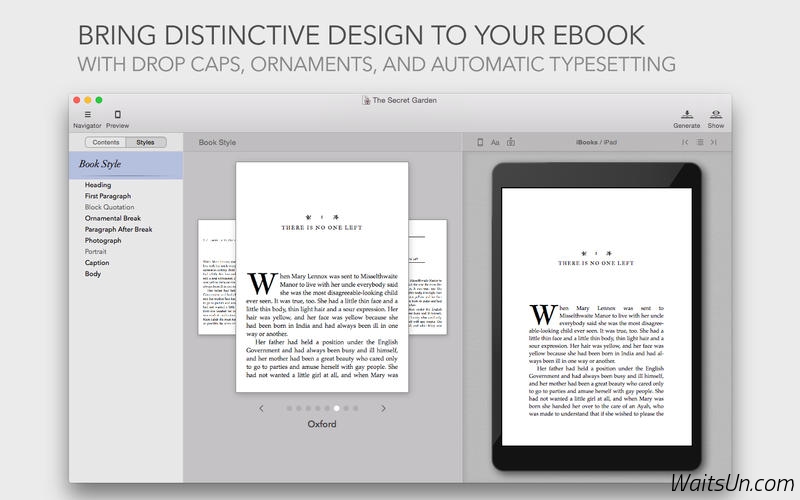Viewport: 800px width, 500px height.
Task: Select the Caption style
Action: (97, 263)
